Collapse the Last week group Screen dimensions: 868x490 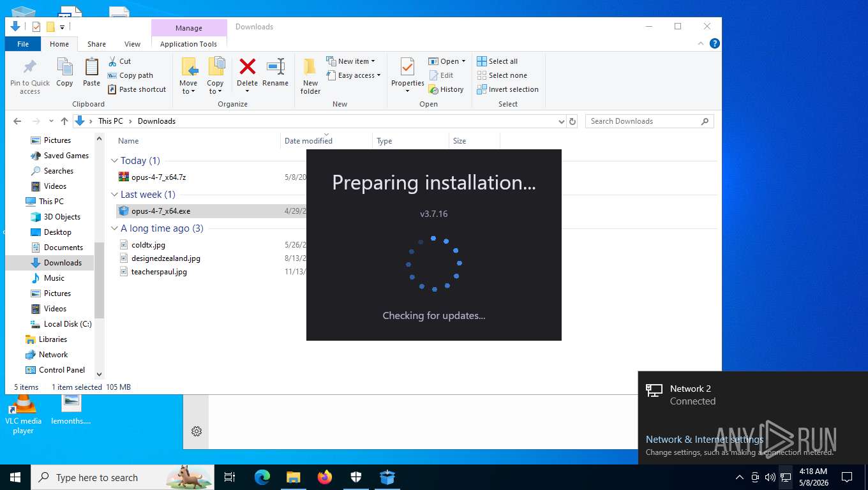[x=114, y=195]
